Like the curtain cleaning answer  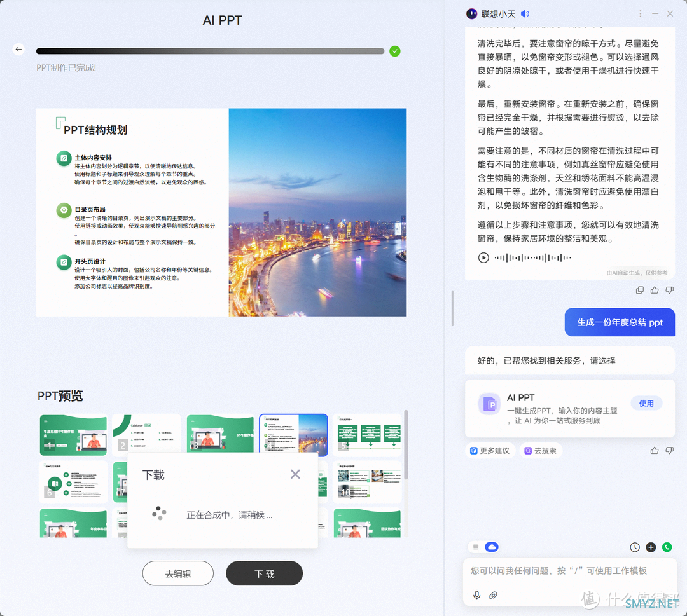(x=655, y=291)
